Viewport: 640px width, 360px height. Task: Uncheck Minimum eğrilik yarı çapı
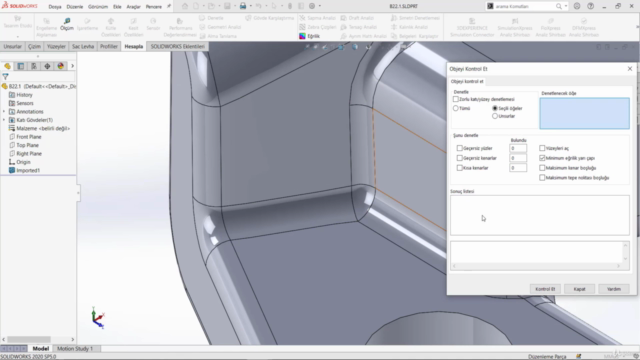tap(542, 158)
